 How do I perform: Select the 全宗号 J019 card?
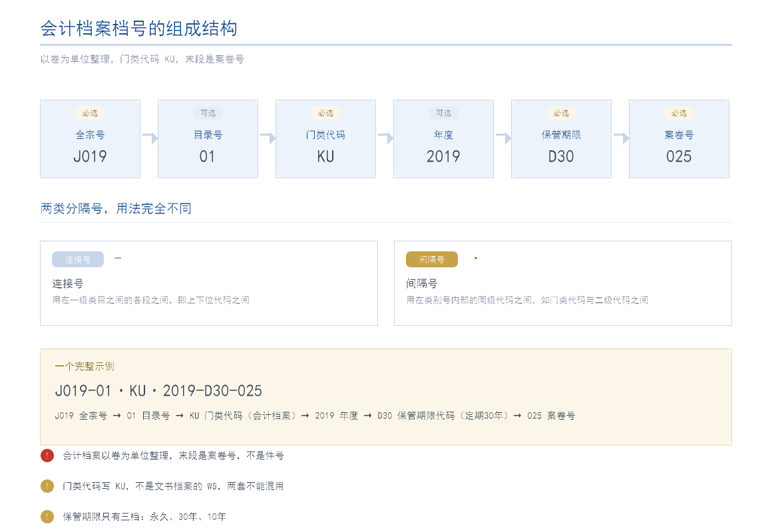[x=90, y=139]
